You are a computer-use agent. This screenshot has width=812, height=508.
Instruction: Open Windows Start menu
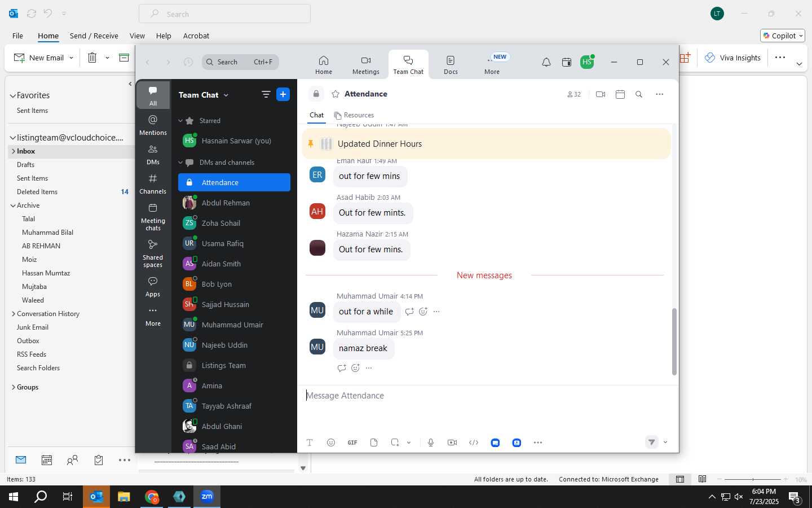pyautogui.click(x=14, y=497)
